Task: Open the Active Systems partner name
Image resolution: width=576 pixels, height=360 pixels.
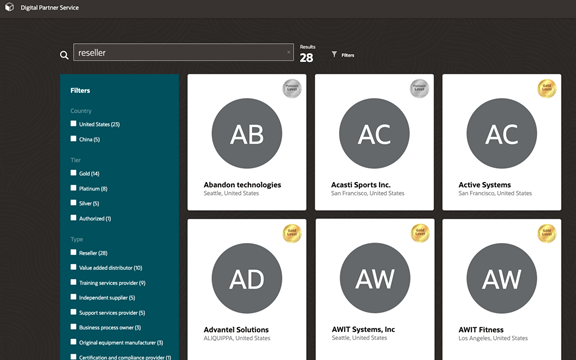Action: click(x=485, y=185)
